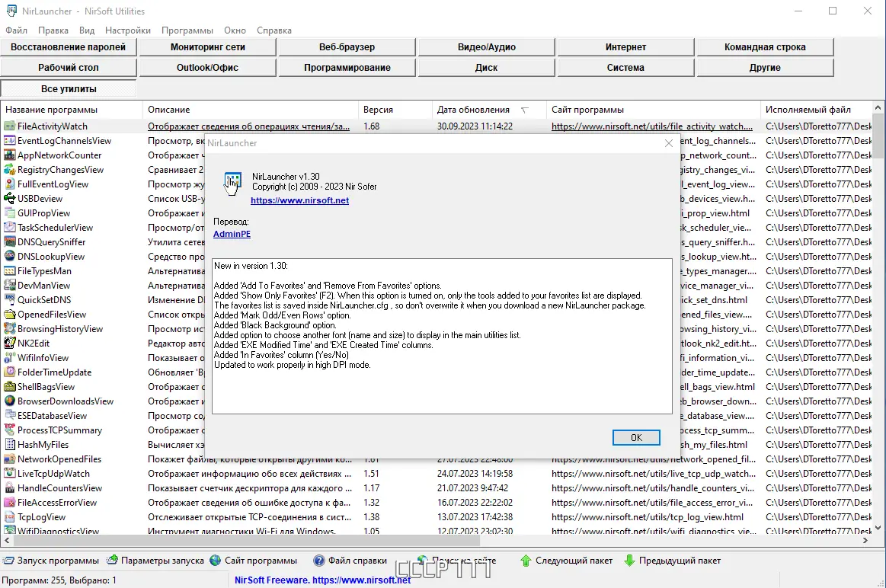Click horizontal scrollbar right arrow
Image resolution: width=886 pixels, height=588 pixels.
click(x=865, y=541)
